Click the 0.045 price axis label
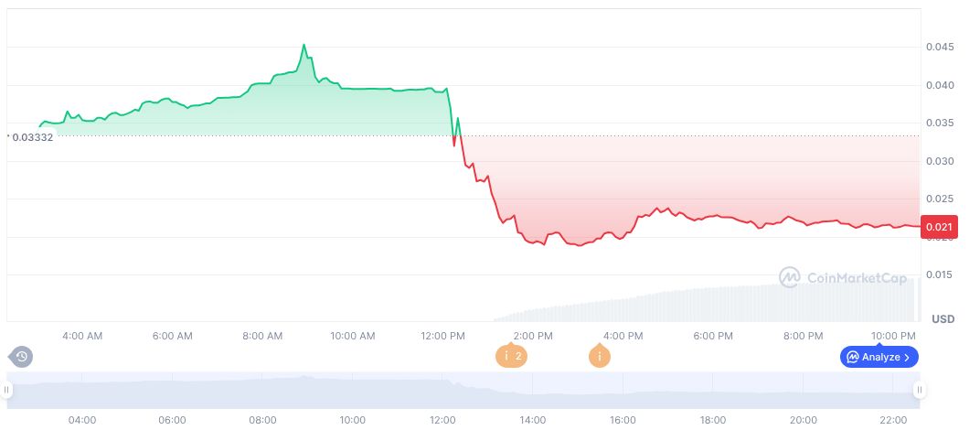Screen dimensions: 980x430 [x=941, y=47]
